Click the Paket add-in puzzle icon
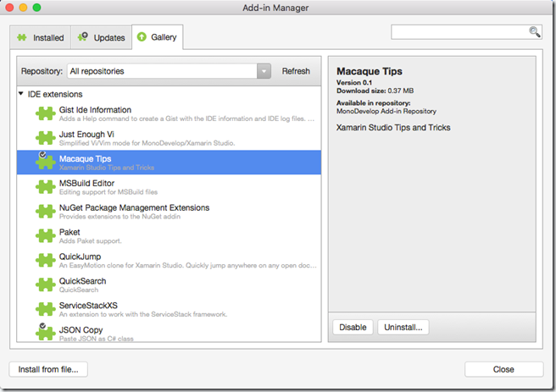The image size is (556, 392). click(46, 236)
